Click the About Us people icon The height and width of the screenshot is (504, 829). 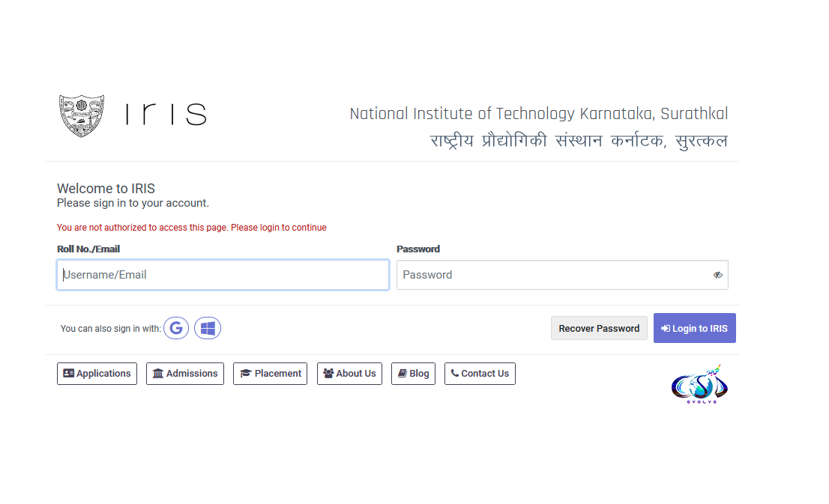pos(328,373)
